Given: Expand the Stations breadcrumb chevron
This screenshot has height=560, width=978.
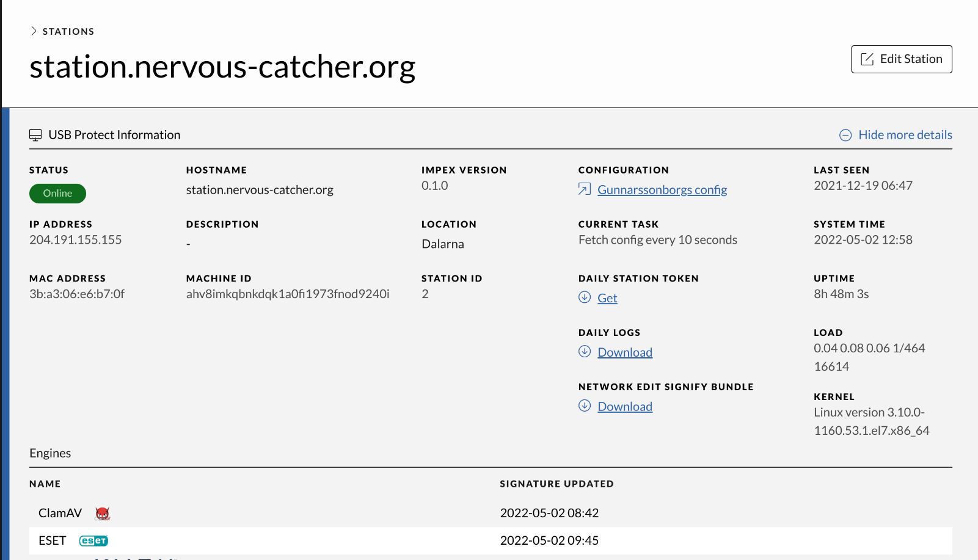Looking at the screenshot, I should pos(34,31).
